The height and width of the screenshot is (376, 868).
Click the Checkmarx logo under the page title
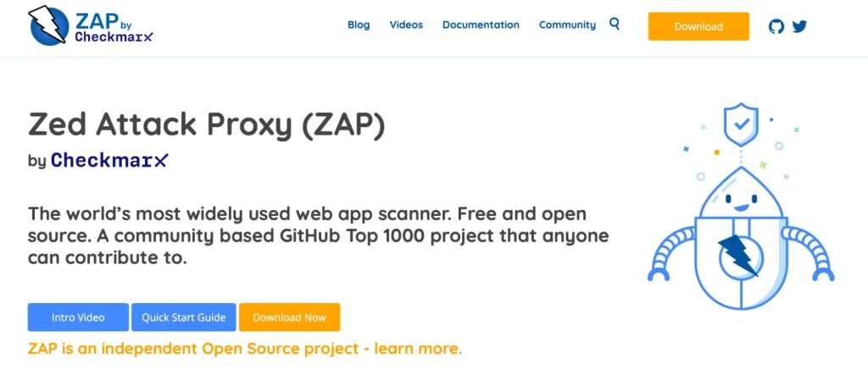pos(109,160)
